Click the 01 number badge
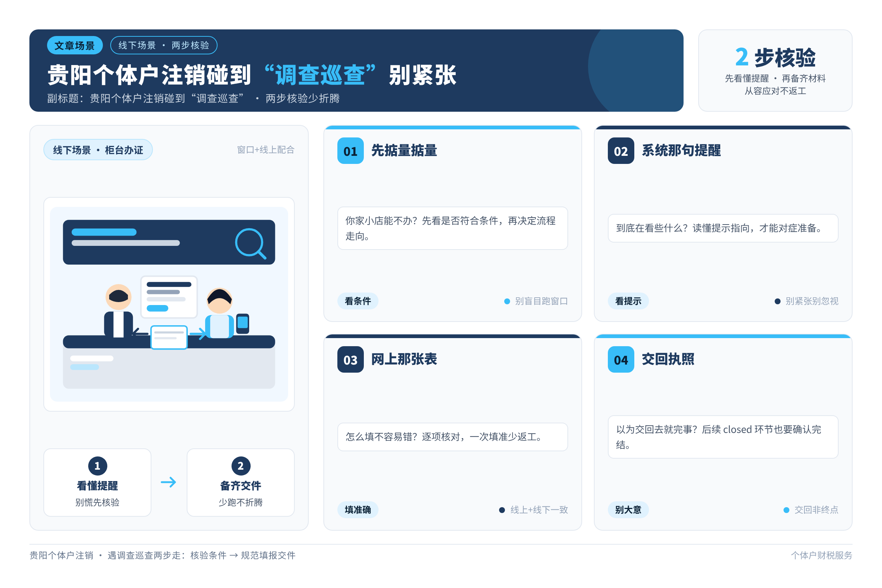The width and height of the screenshot is (882, 588). tap(350, 151)
